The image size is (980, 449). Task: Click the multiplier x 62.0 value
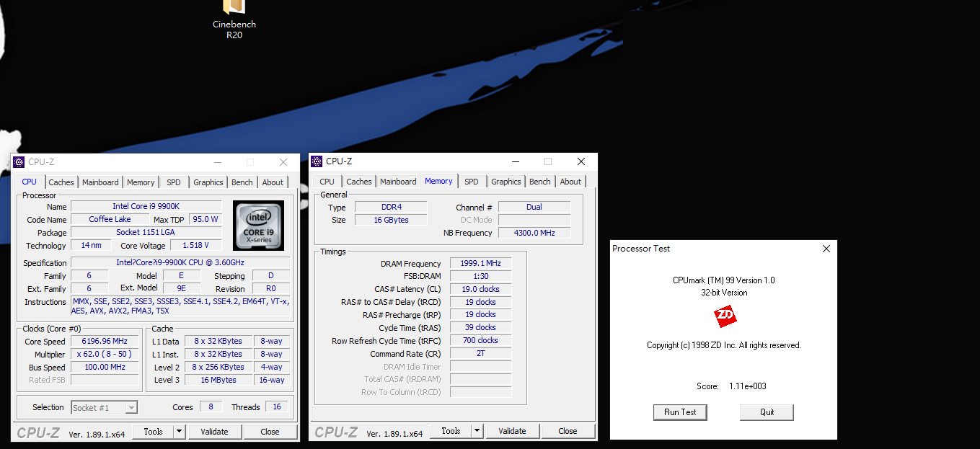105,355
